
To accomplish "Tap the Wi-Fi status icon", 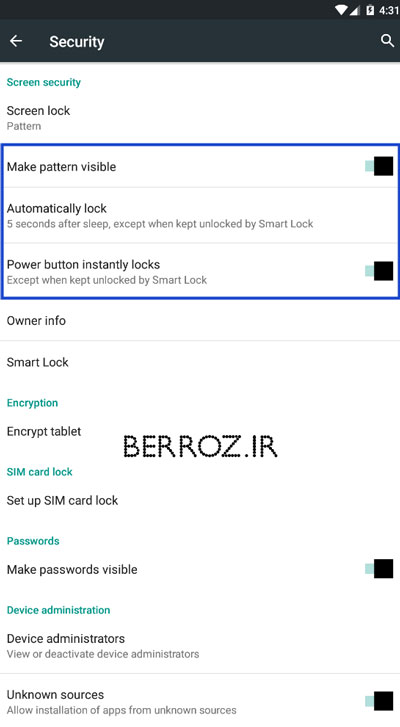I will (342, 10).
